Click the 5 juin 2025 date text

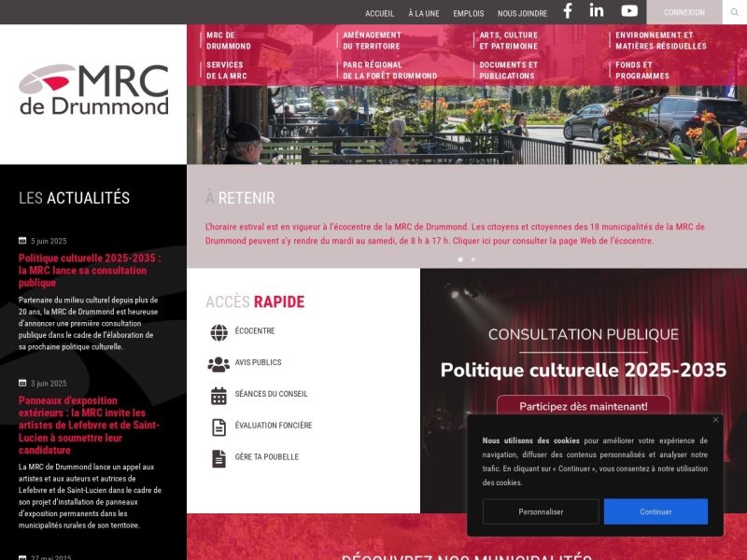(49, 241)
